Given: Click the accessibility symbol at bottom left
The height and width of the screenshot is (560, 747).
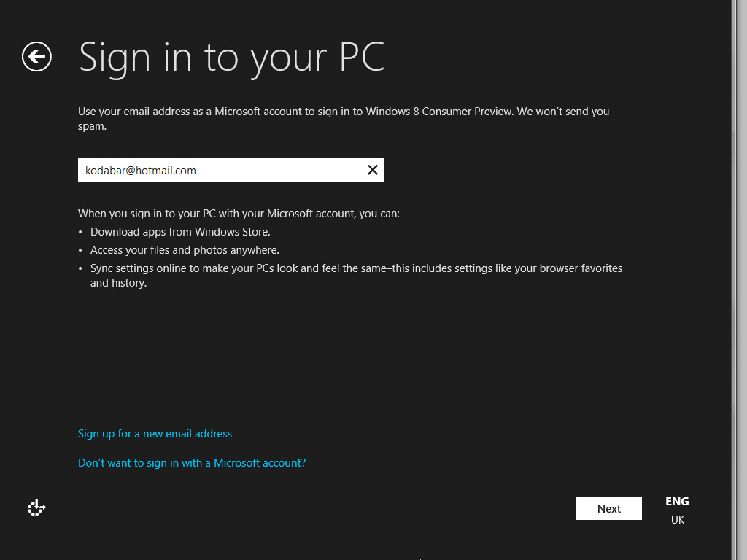Looking at the screenshot, I should (x=35, y=507).
